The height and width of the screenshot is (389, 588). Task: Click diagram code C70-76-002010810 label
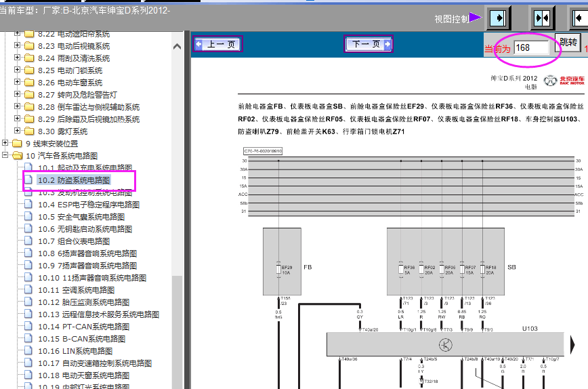pos(263,151)
